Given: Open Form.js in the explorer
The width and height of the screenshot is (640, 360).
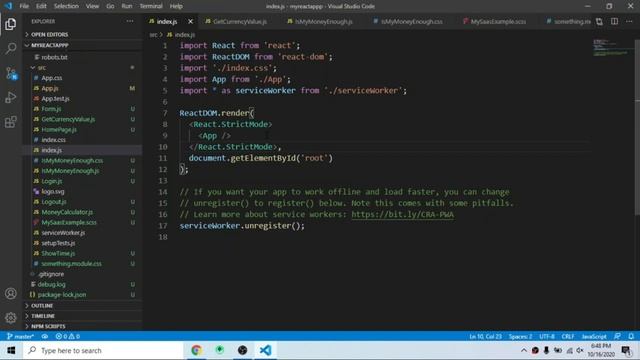Looking at the screenshot, I should click(x=51, y=109).
